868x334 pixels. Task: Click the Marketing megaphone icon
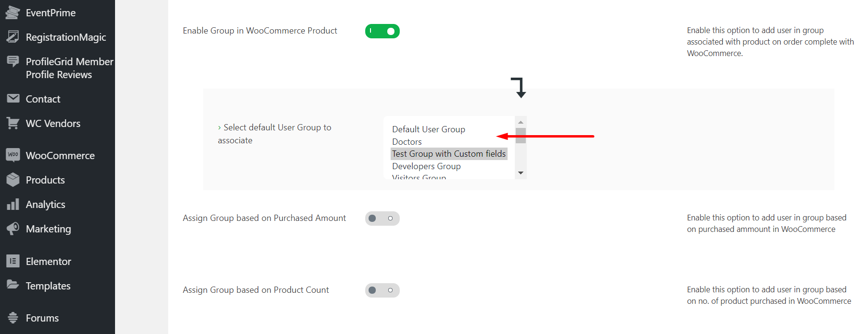coord(13,229)
